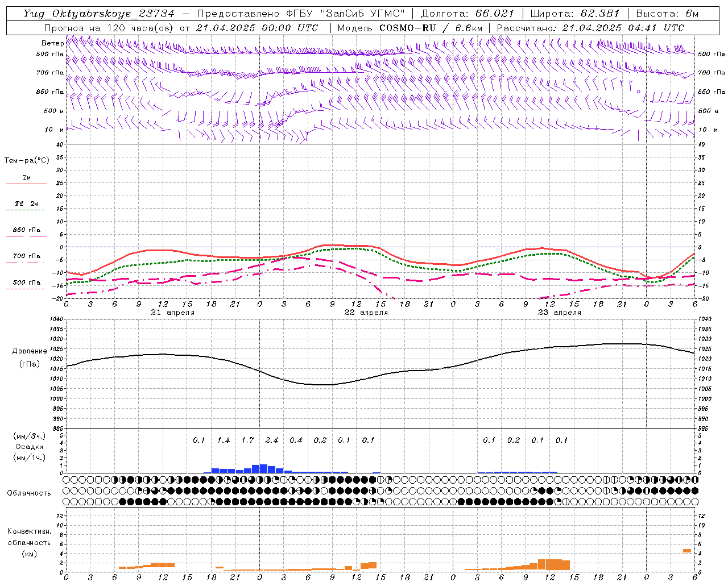
Task: Click the 22 апреля date label
Action: click(366, 313)
